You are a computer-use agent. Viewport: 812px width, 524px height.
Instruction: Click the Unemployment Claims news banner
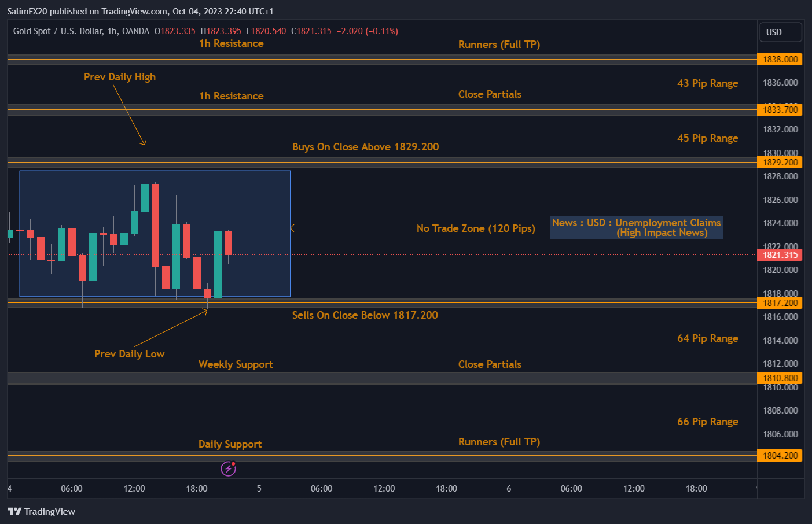[635, 227]
